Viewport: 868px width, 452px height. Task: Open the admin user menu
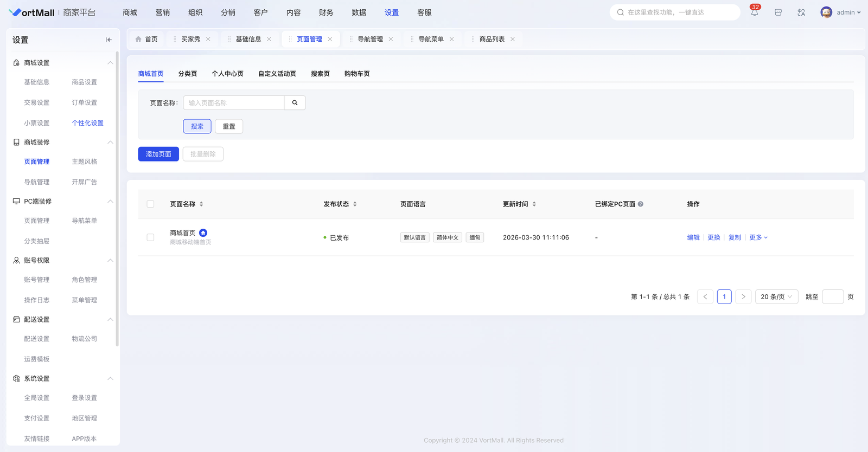[x=841, y=12]
